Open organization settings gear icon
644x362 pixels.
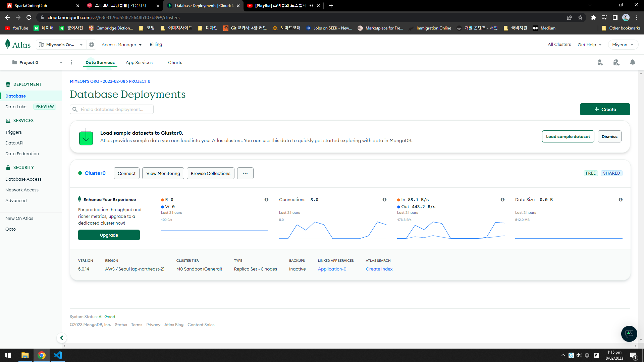[92, 45]
